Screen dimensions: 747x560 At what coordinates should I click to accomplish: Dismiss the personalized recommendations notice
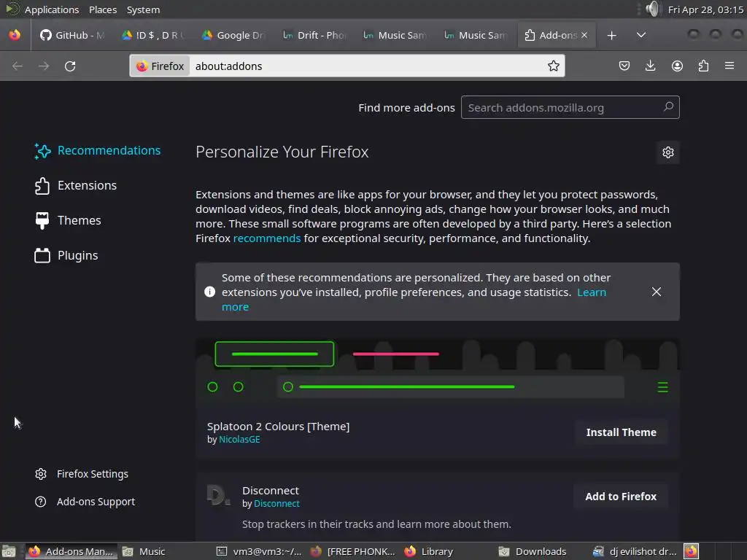click(x=657, y=292)
